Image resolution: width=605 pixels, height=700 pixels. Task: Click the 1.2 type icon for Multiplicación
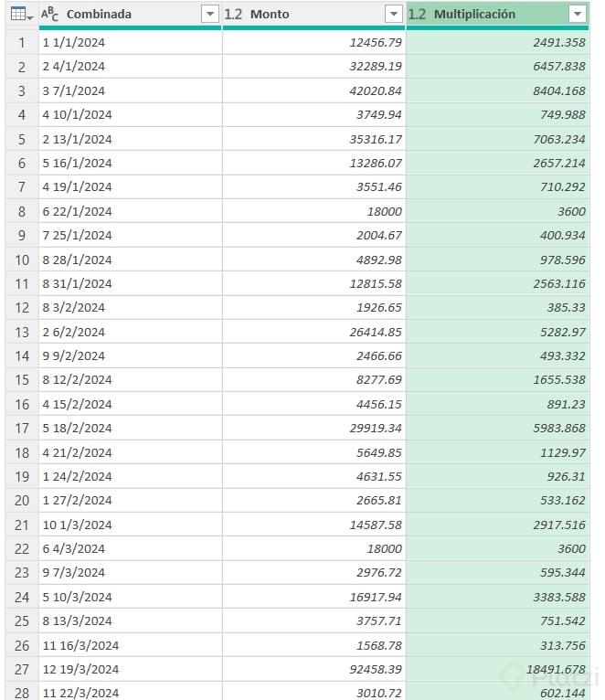click(417, 15)
